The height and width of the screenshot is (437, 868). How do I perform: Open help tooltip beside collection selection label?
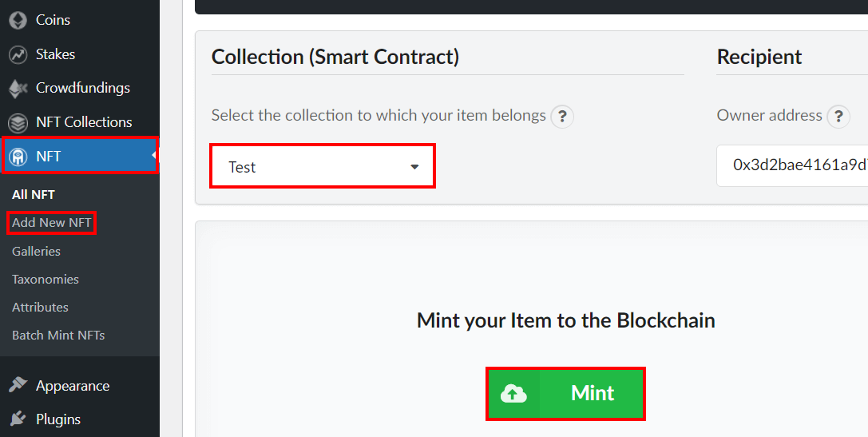click(x=562, y=117)
